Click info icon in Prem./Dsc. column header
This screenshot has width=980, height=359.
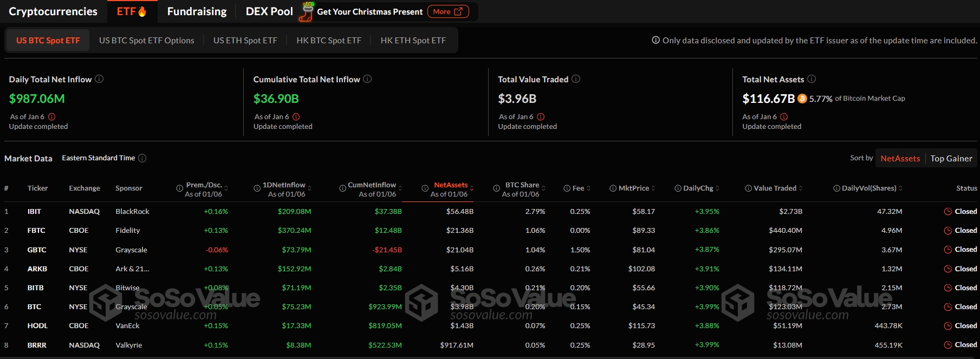point(179,188)
